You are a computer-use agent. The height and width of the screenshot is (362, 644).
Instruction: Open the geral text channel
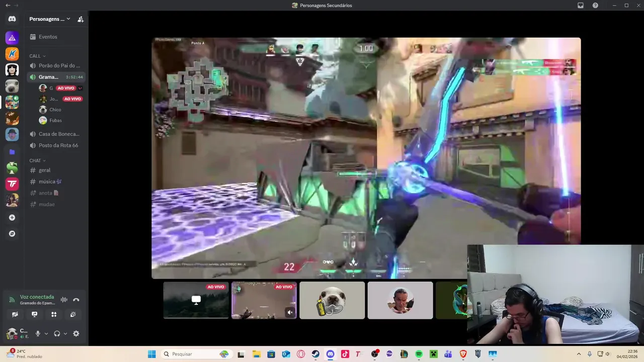point(56,170)
